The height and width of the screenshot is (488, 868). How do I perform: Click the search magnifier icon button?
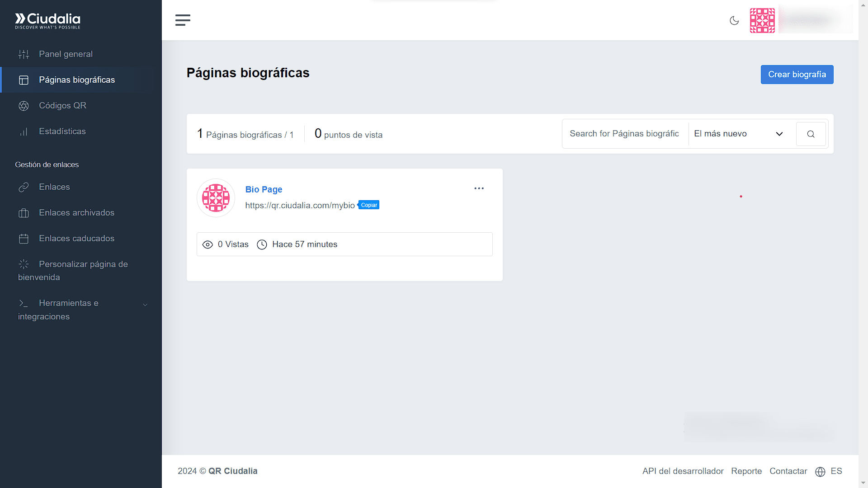(x=811, y=134)
